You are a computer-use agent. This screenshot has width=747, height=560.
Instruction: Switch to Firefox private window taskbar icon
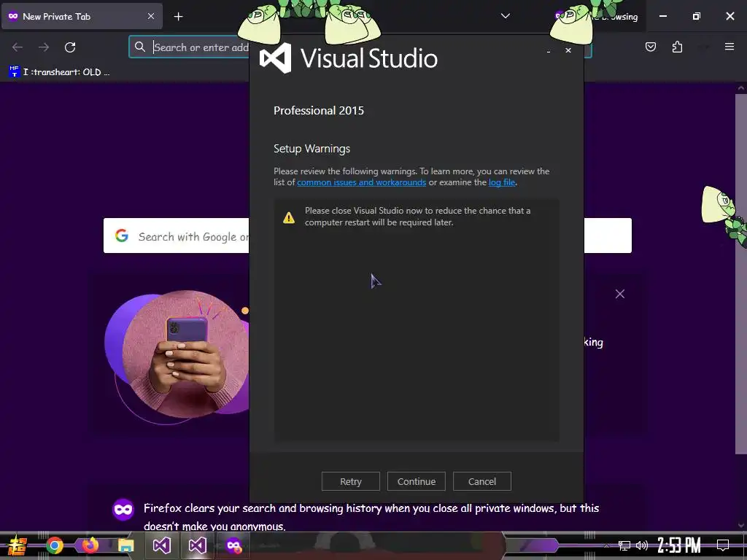pos(233,545)
